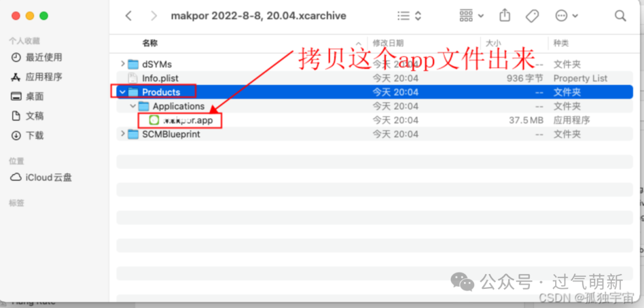
Task: Collapse the Products folder
Action: [122, 92]
